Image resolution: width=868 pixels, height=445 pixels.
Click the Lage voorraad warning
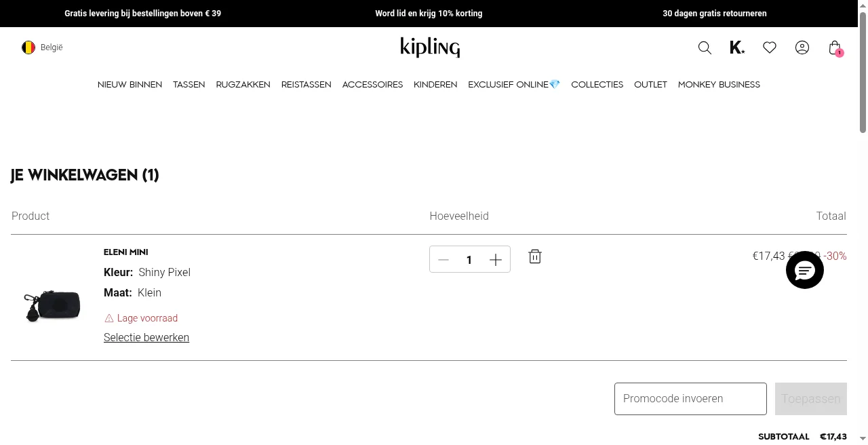tap(141, 318)
